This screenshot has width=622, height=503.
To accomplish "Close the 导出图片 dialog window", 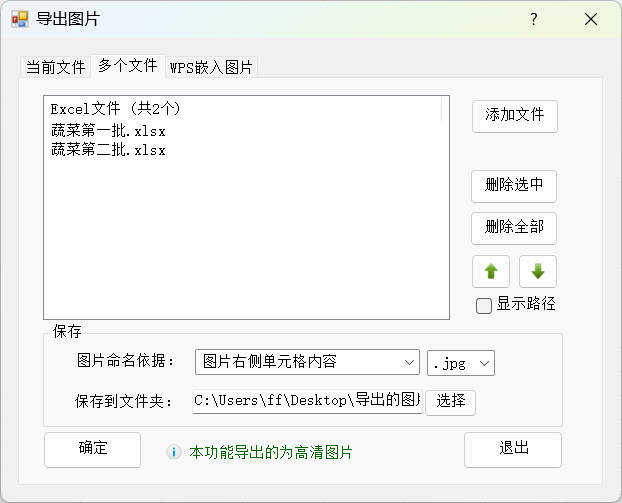I will click(x=591, y=19).
